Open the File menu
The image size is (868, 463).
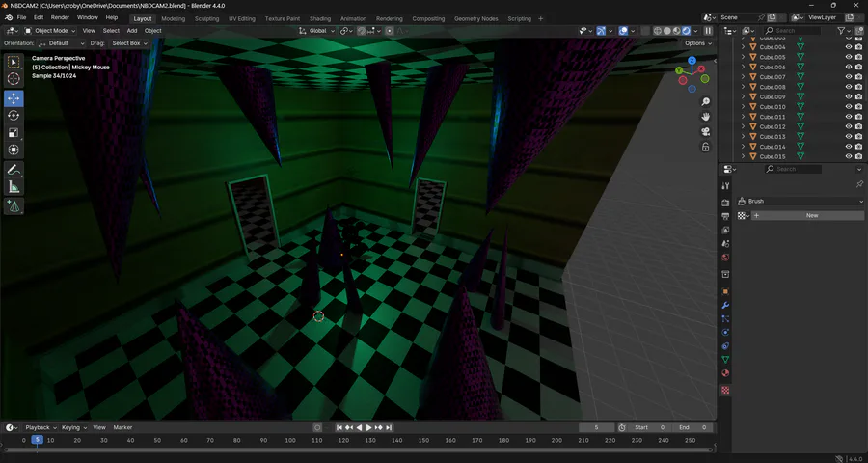(x=21, y=17)
